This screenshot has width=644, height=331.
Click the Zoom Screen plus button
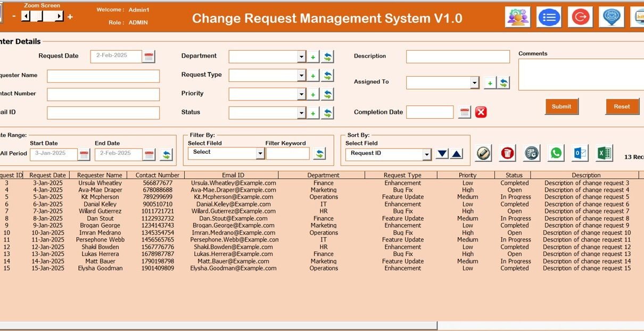tap(70, 16)
